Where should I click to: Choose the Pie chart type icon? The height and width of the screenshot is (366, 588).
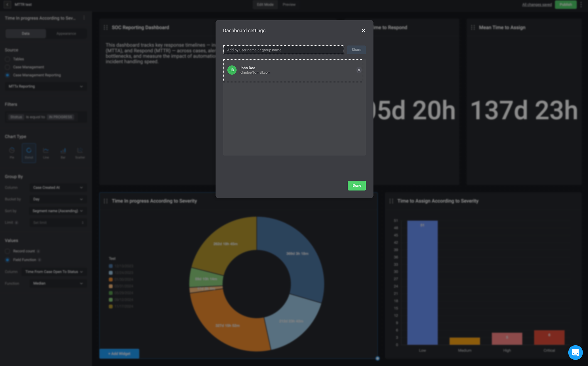point(12,153)
